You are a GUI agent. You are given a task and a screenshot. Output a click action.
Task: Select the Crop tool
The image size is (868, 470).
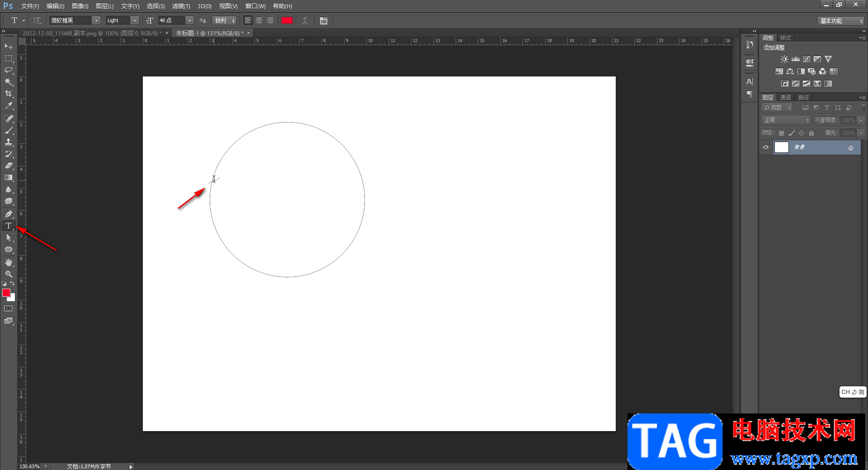(x=9, y=94)
